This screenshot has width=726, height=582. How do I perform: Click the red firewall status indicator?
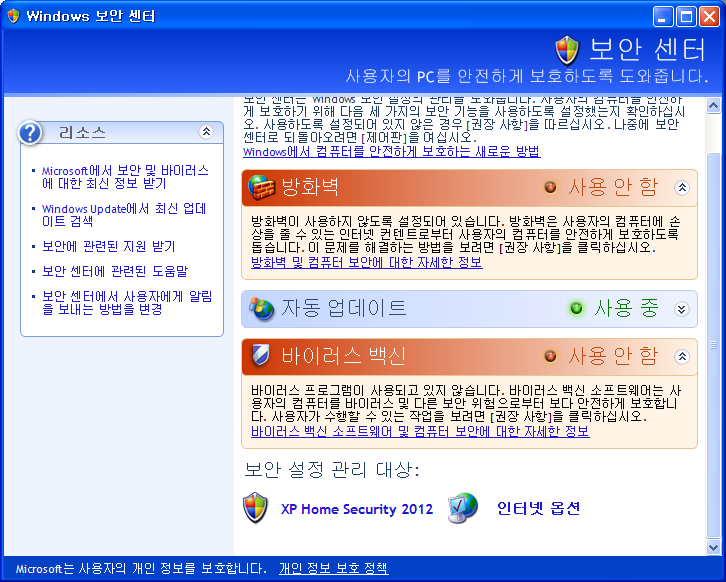click(x=551, y=187)
